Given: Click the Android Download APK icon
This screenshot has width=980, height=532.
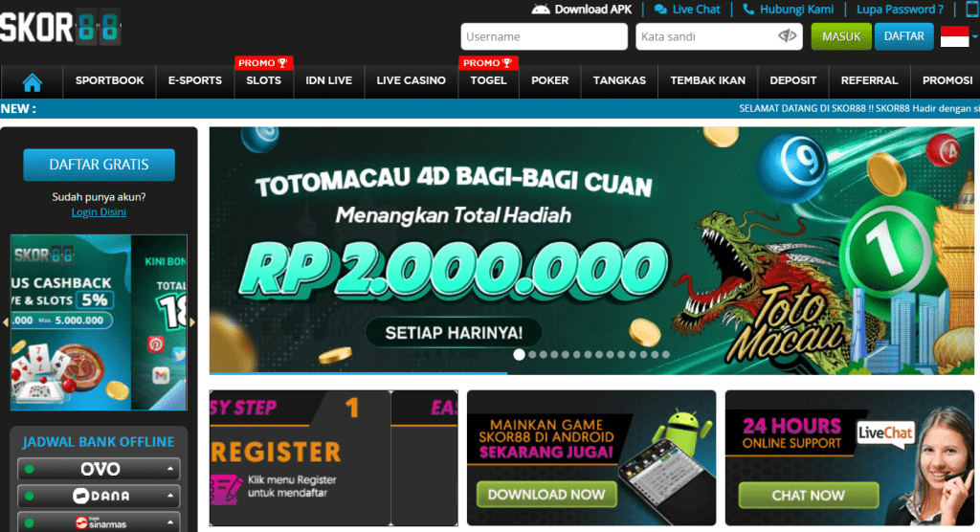Looking at the screenshot, I should 541,10.
